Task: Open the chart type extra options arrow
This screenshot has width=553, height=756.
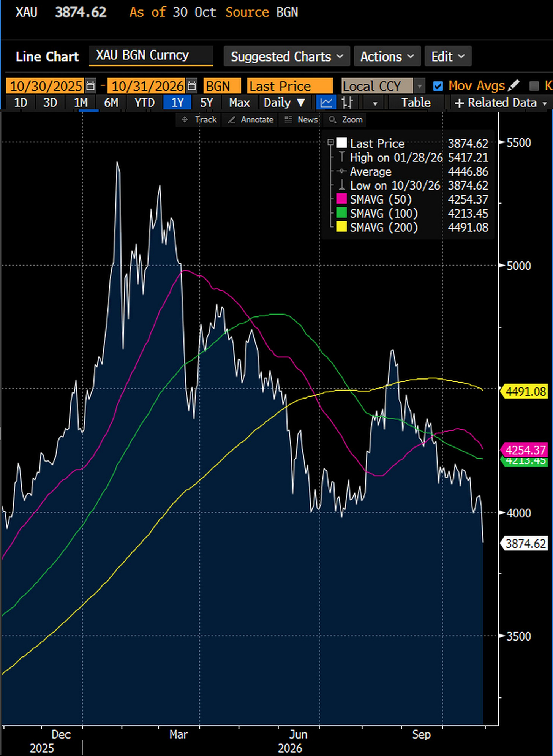Action: point(375,103)
